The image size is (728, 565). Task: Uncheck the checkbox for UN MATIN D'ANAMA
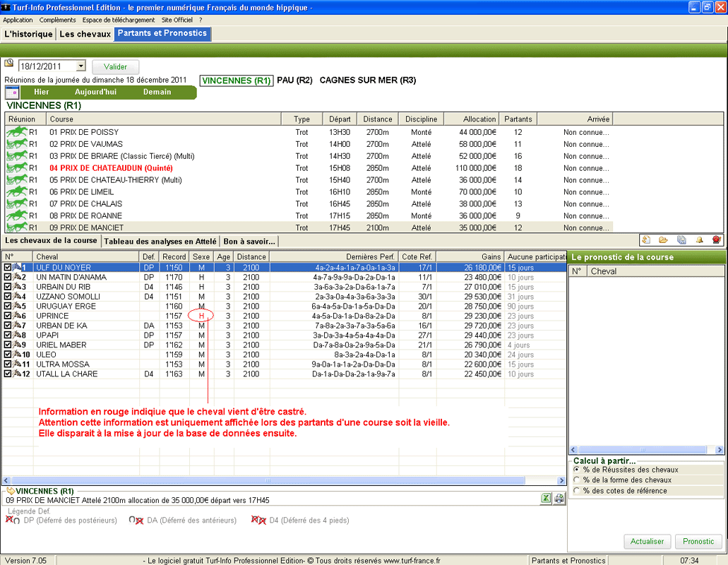[x=8, y=277]
